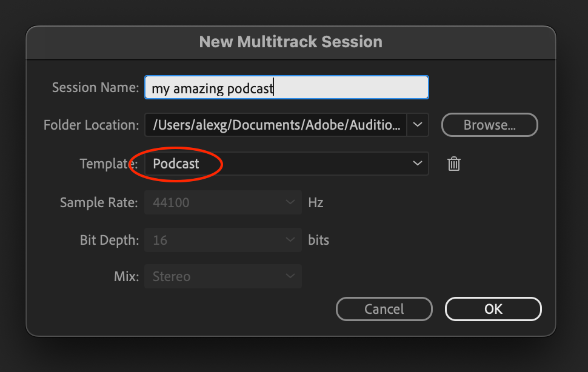The width and height of the screenshot is (588, 372).
Task: Delete the selected Podcast template via trash icon
Action: tap(454, 164)
